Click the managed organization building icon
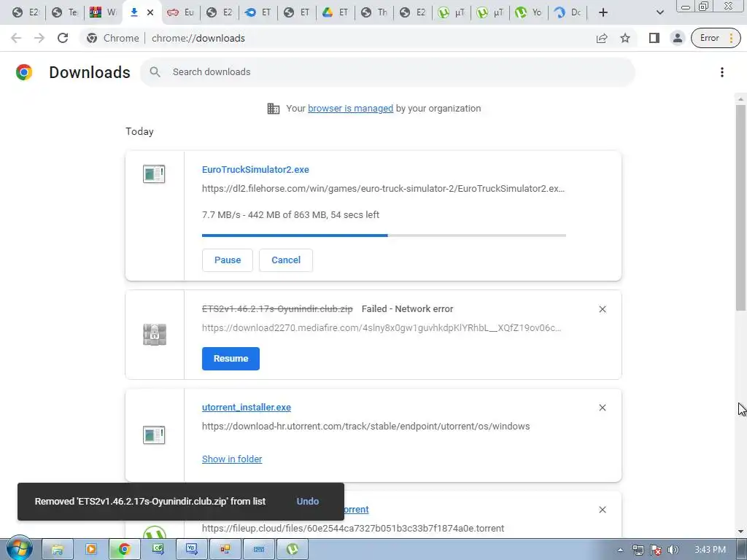The image size is (747, 560). (x=274, y=109)
